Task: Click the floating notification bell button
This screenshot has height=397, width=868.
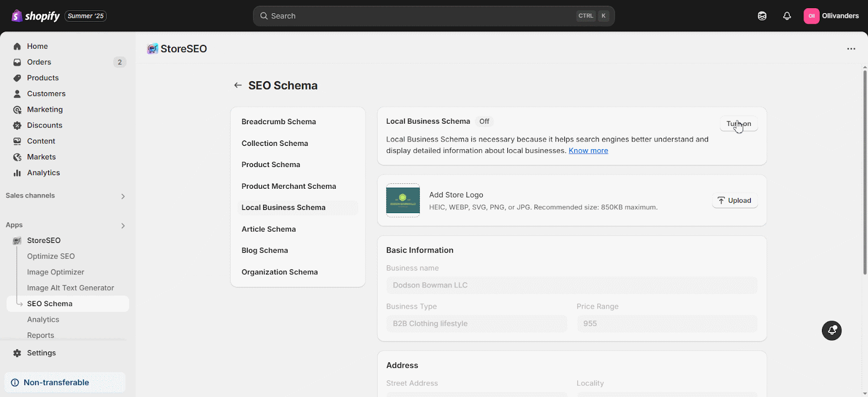Action: click(x=832, y=330)
